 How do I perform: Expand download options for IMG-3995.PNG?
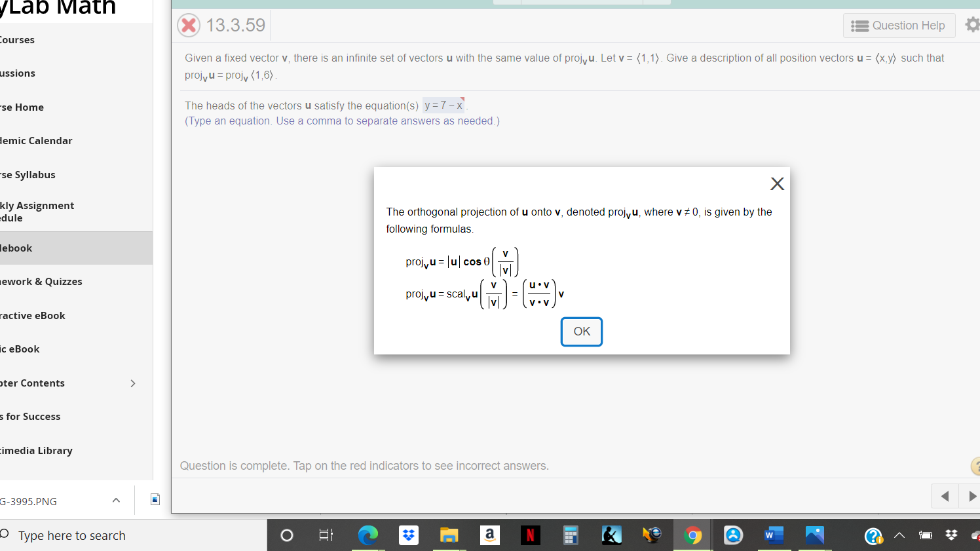[116, 501]
